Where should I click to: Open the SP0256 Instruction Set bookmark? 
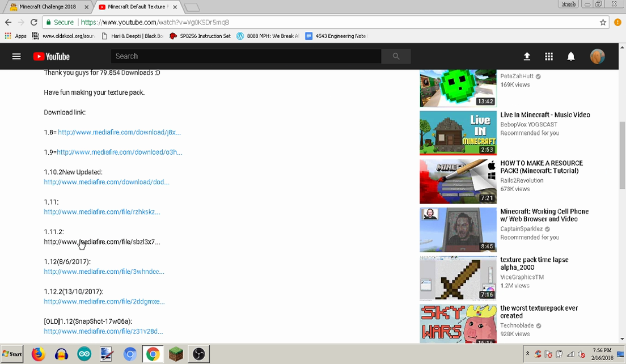[200, 36]
